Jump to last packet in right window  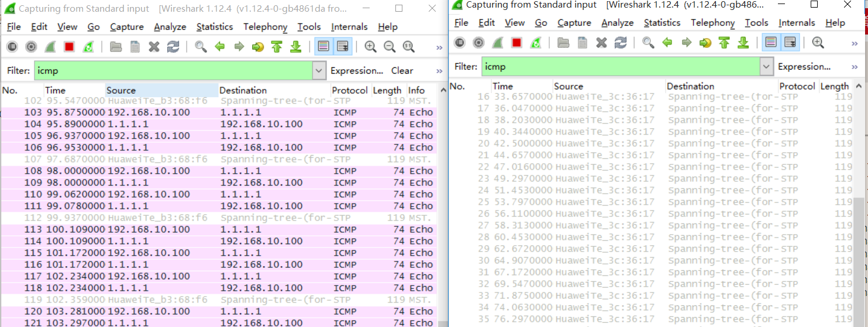[743, 42]
